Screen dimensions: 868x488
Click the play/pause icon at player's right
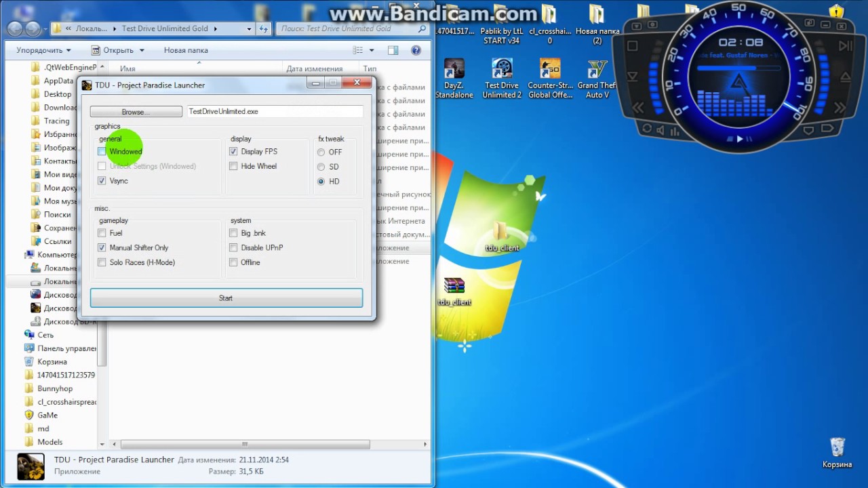pos(845,46)
